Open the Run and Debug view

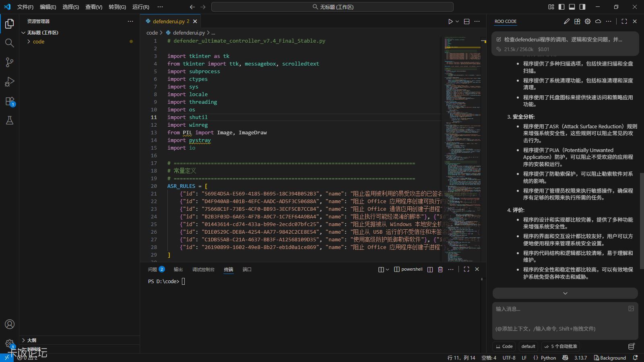(x=10, y=82)
